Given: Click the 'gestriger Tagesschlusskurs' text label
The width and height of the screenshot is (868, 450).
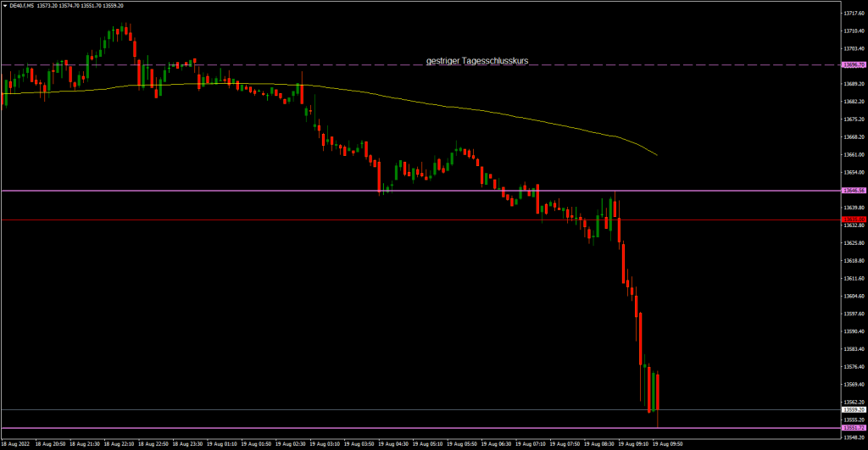Looking at the screenshot, I should [x=476, y=61].
